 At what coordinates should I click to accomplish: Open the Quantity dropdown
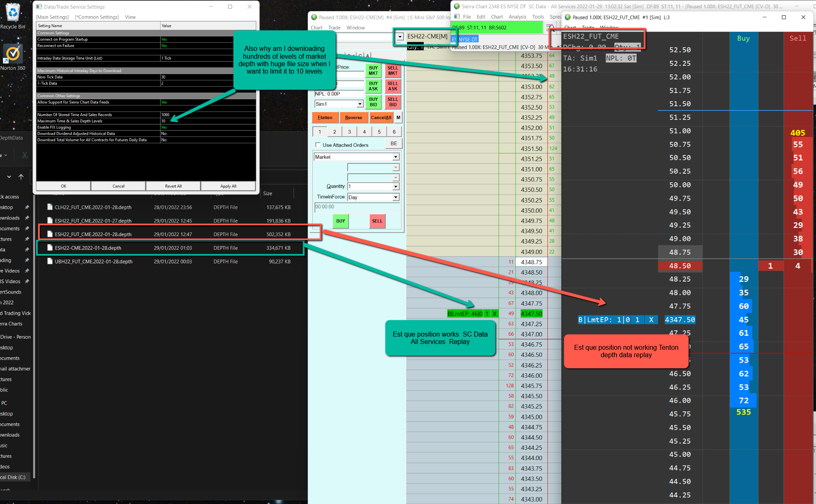[x=396, y=186]
